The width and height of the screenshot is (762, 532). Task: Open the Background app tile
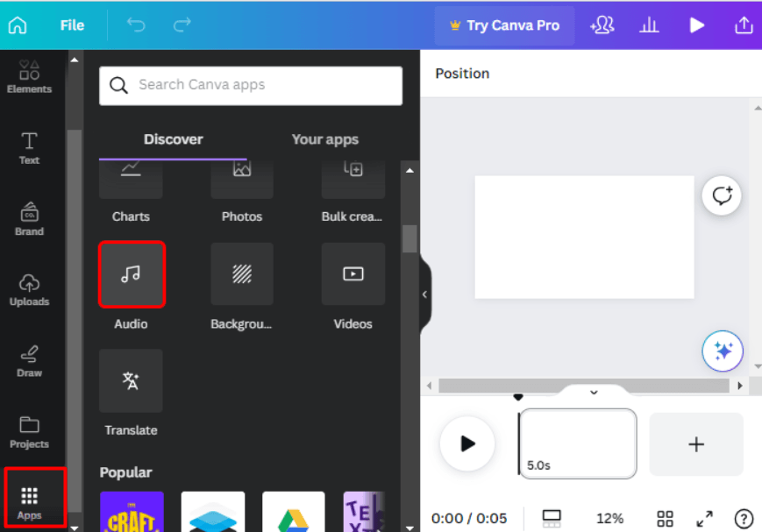pyautogui.click(x=242, y=274)
